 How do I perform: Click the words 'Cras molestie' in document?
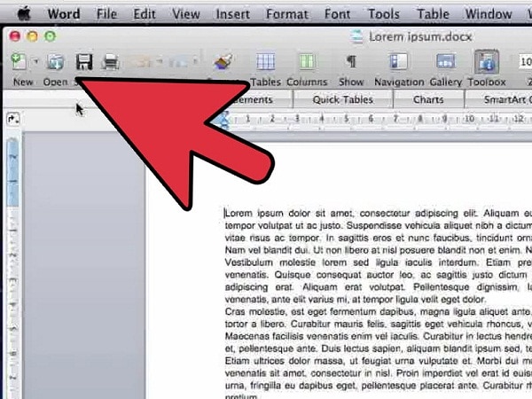pyautogui.click(x=255, y=311)
